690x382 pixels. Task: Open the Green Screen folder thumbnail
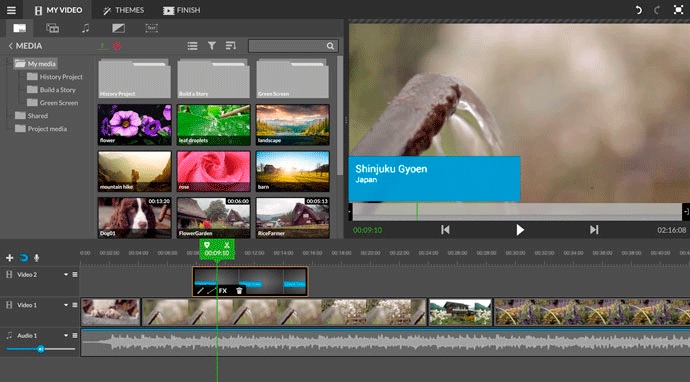293,78
